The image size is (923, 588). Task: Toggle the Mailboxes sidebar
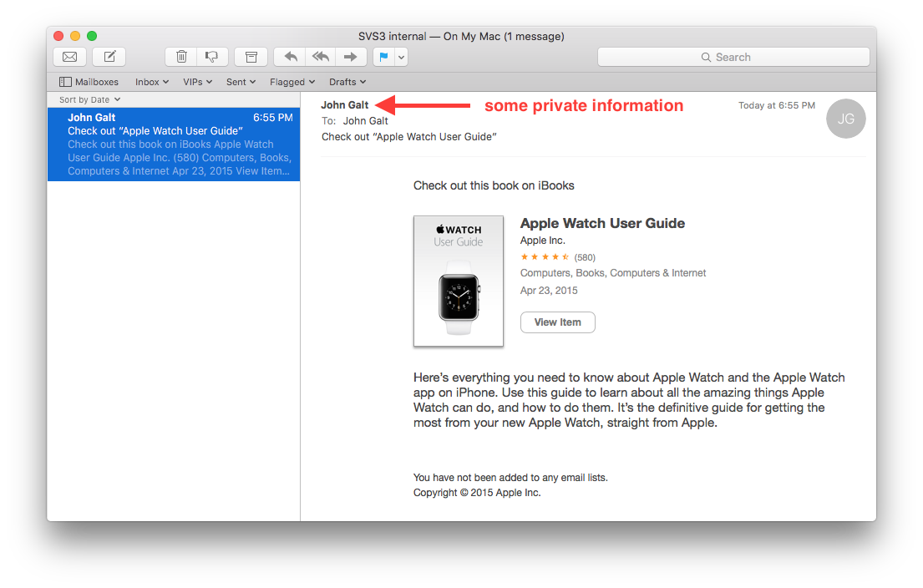point(89,82)
